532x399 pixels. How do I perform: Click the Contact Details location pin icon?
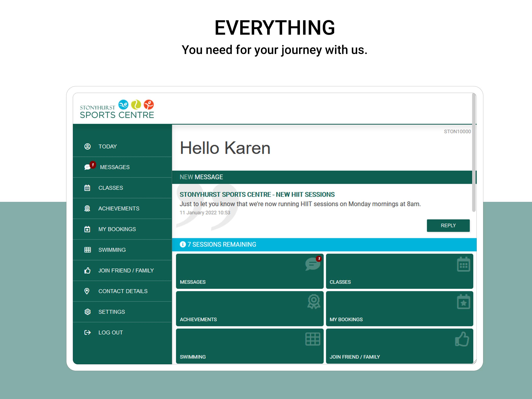(87, 291)
